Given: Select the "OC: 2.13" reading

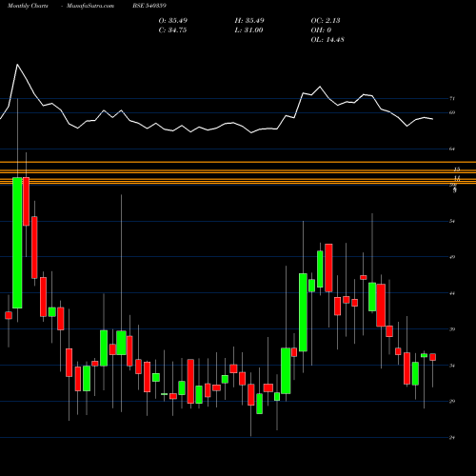Looking at the screenshot, I should click(x=326, y=21).
